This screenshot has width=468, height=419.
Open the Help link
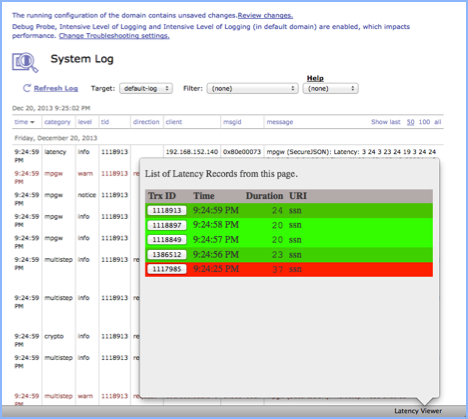click(x=315, y=78)
